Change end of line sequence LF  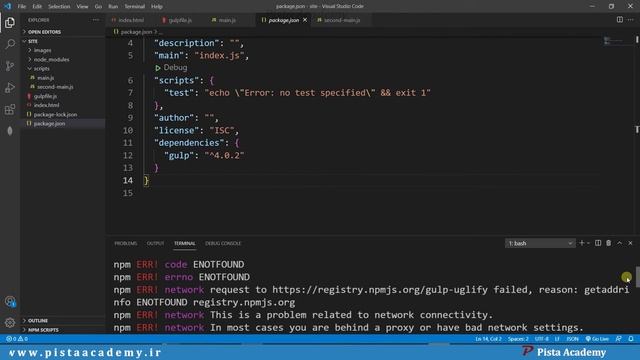(557, 339)
